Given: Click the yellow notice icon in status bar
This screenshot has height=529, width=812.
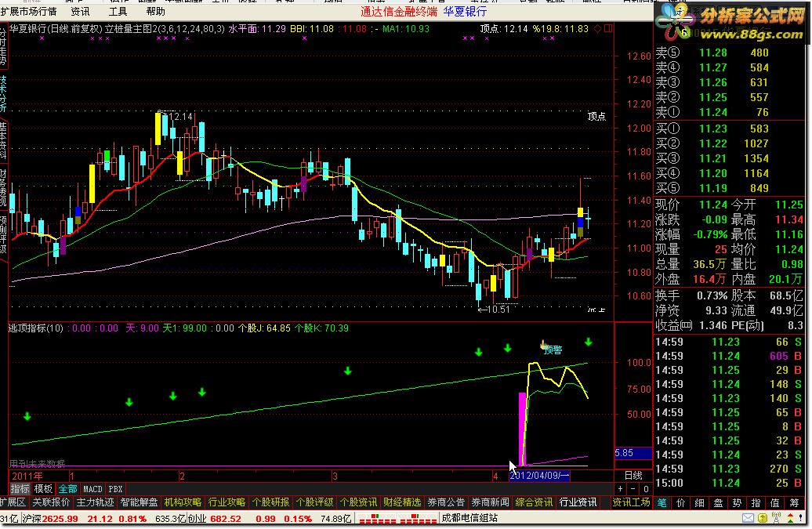Looking at the screenshot, I should point(763,518).
